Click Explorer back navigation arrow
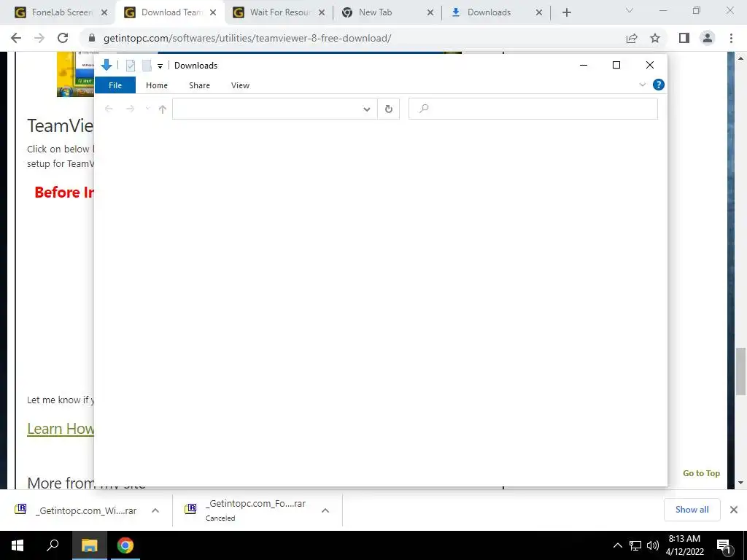This screenshot has height=560, width=747. pos(109,109)
